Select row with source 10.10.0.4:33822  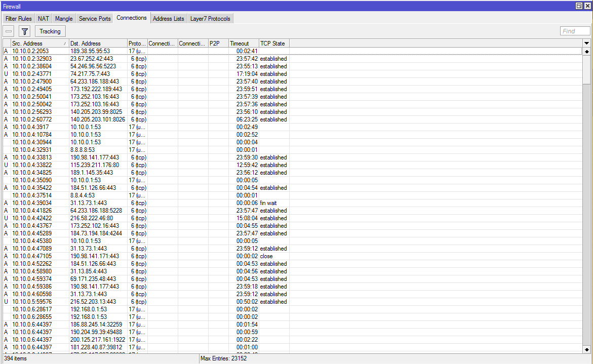click(292, 165)
